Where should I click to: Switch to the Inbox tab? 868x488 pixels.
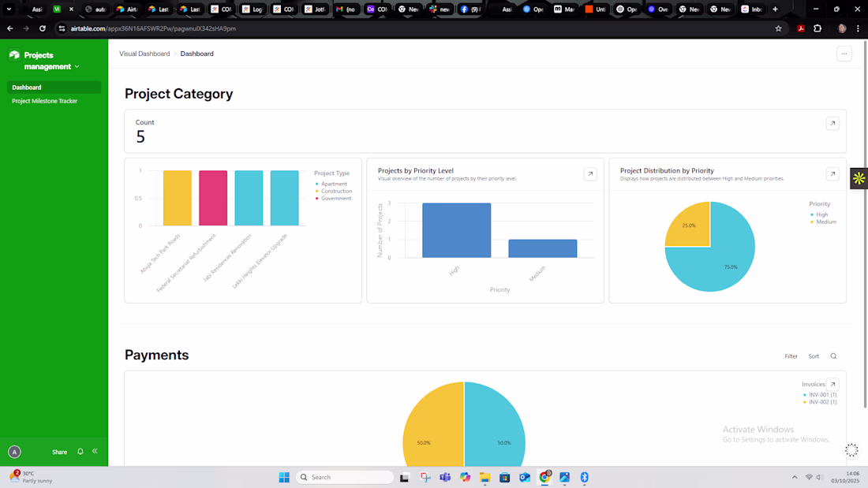pos(752,9)
